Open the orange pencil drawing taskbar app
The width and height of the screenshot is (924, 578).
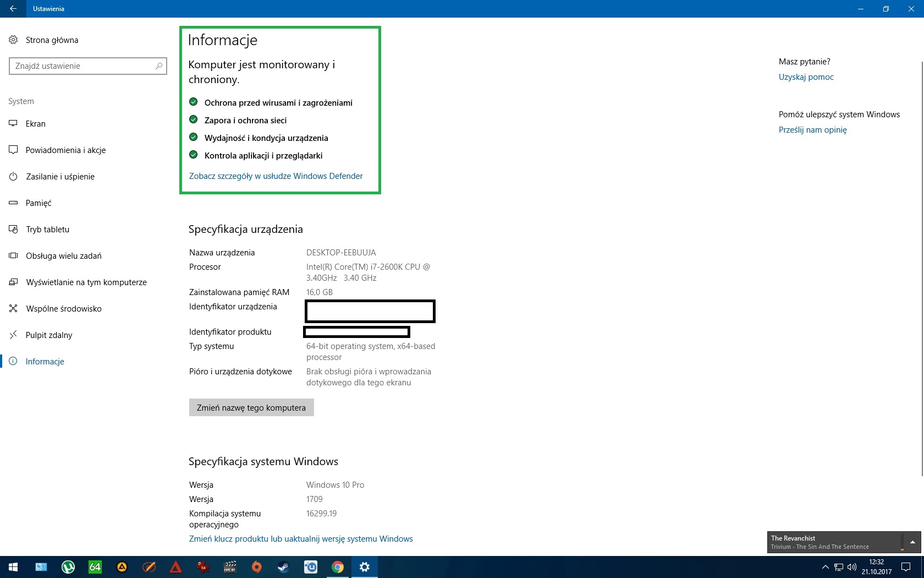click(x=149, y=567)
